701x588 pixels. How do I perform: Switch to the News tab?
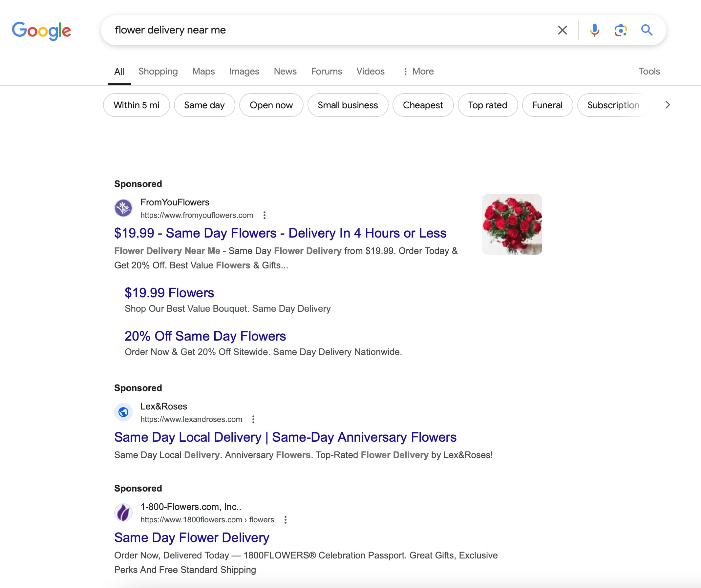285,72
